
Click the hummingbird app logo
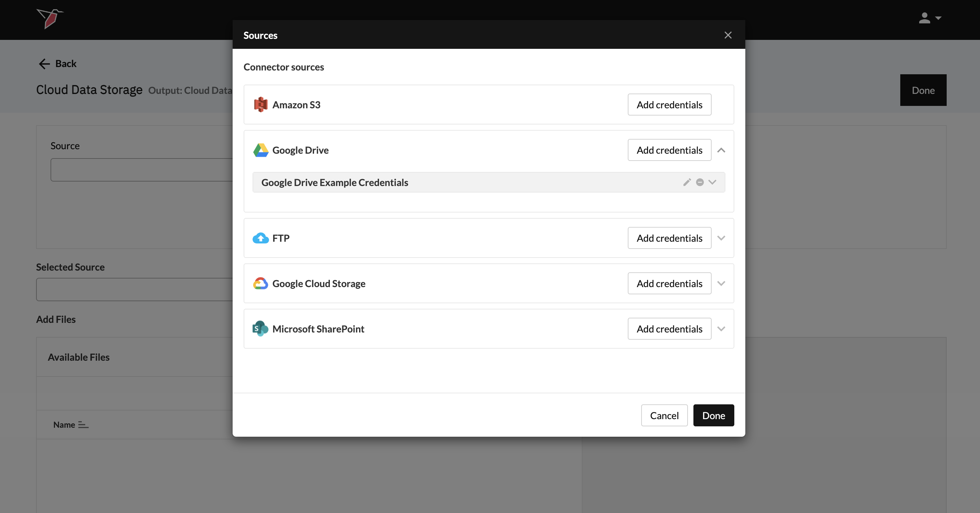click(x=50, y=18)
